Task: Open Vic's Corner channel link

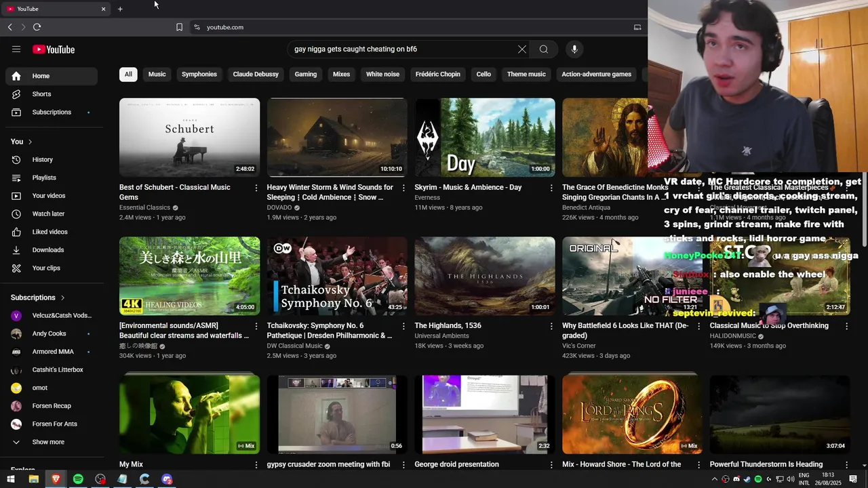Action: pos(578,346)
